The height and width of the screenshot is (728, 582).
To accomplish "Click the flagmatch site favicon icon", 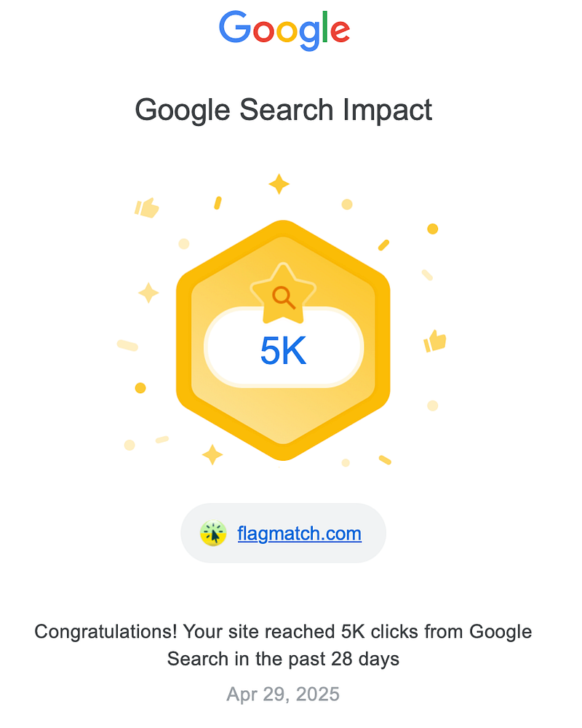I will [x=213, y=533].
